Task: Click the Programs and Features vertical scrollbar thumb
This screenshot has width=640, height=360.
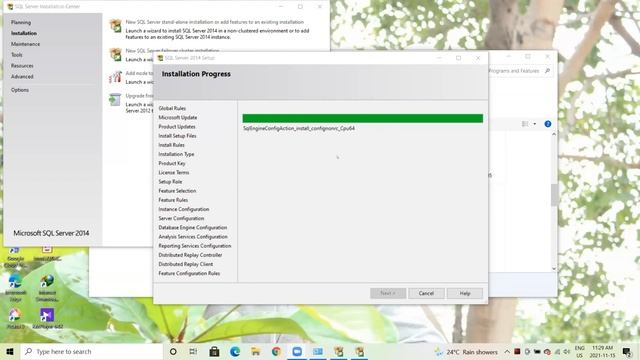Action: point(554,195)
